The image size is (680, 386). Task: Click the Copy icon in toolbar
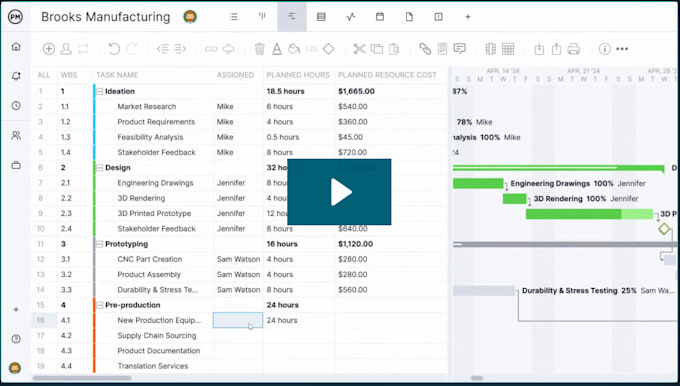click(377, 49)
